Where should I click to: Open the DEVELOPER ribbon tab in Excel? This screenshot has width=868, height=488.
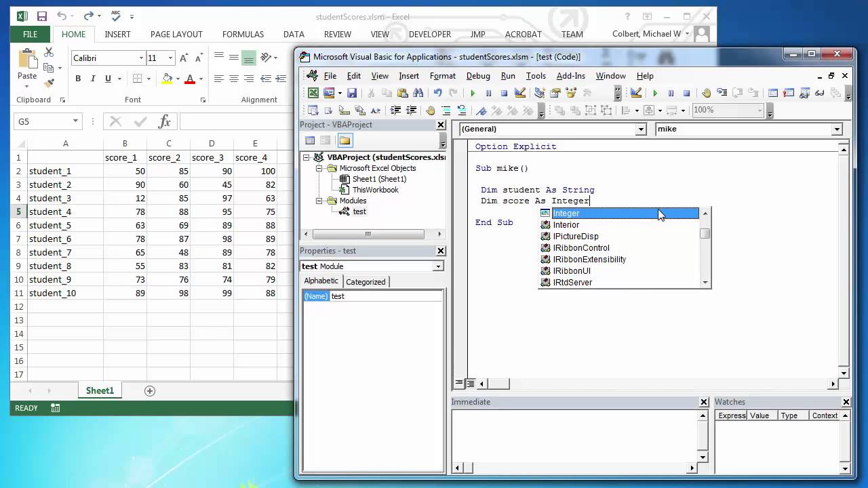429,34
